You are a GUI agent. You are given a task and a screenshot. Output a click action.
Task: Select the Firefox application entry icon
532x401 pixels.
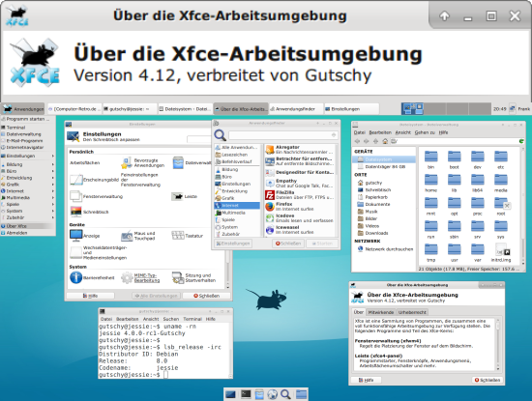click(270, 207)
